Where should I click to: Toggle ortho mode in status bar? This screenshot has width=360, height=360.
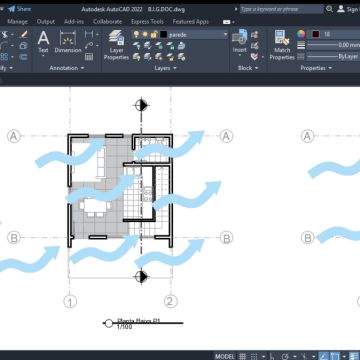272,356
